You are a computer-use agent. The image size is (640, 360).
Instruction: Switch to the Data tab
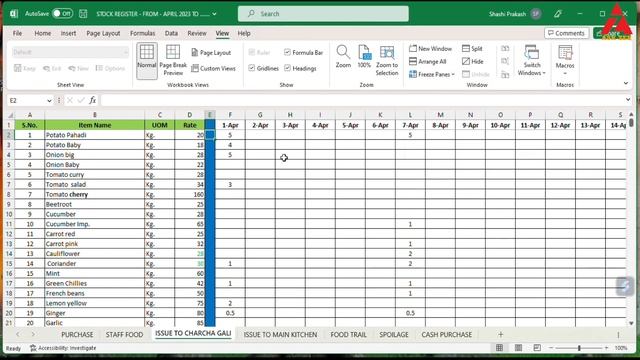coord(171,33)
